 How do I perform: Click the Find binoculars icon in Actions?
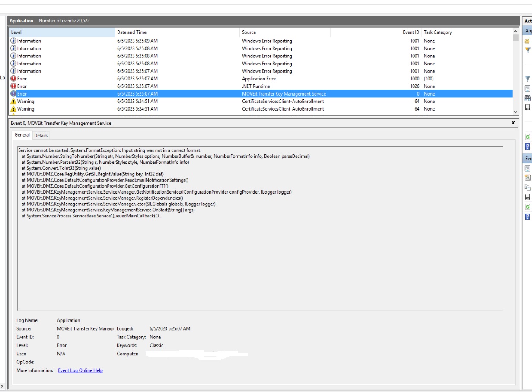coord(527,98)
